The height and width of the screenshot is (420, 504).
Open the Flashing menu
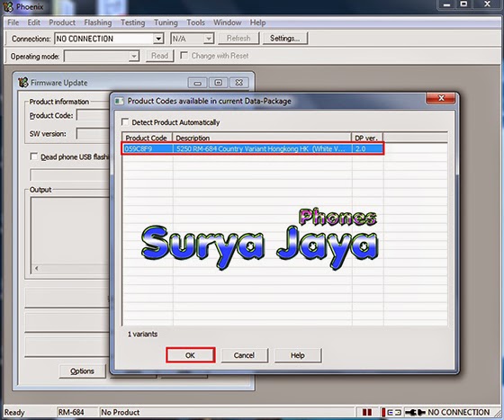(98, 22)
